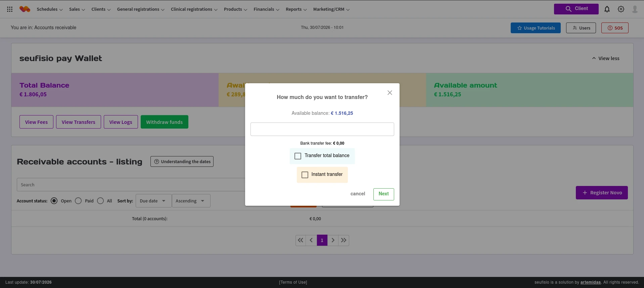Click the seufisio butterfly logo
Screen dimensions: 644x288
25,9
